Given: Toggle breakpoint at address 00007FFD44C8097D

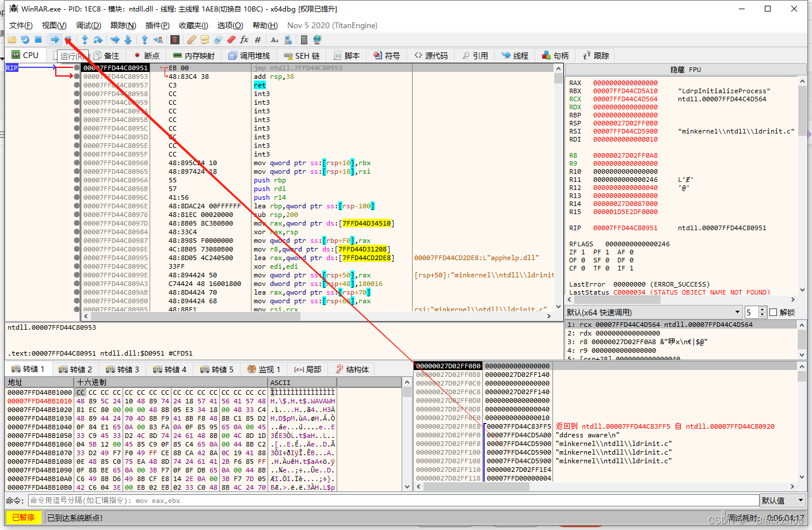Looking at the screenshot, I should (x=77, y=223).
